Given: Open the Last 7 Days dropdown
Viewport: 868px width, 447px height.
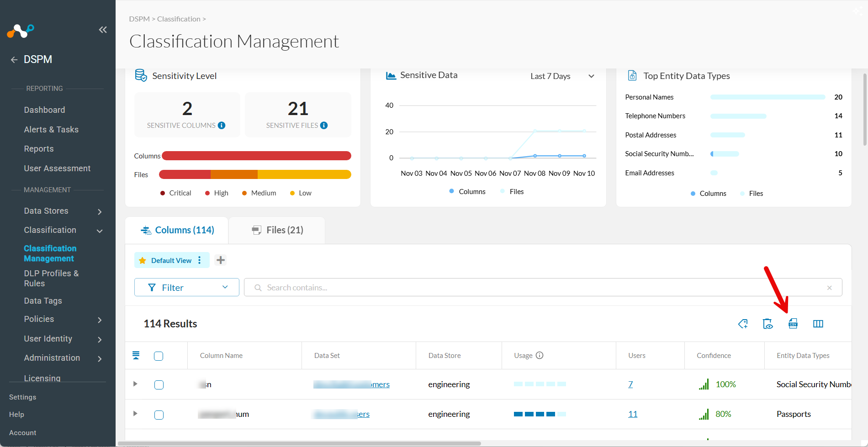Looking at the screenshot, I should [x=562, y=76].
